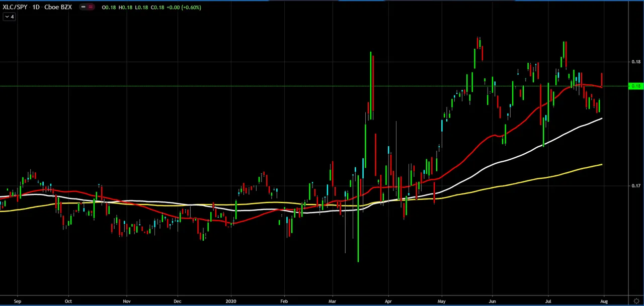This screenshot has height=306, width=644.
Task: Click the open value O0.18
Action: point(108,7)
